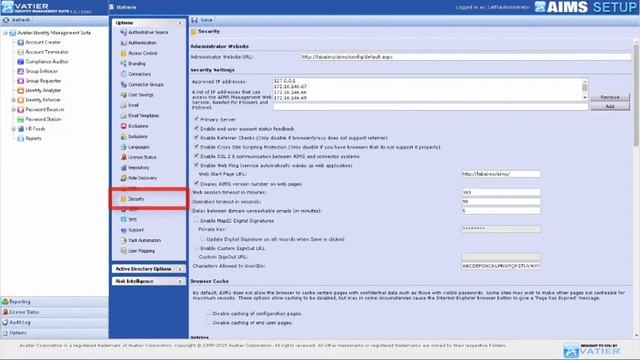640x360 pixels.
Task: Open the Account Terminator module icon
Action: (20, 52)
